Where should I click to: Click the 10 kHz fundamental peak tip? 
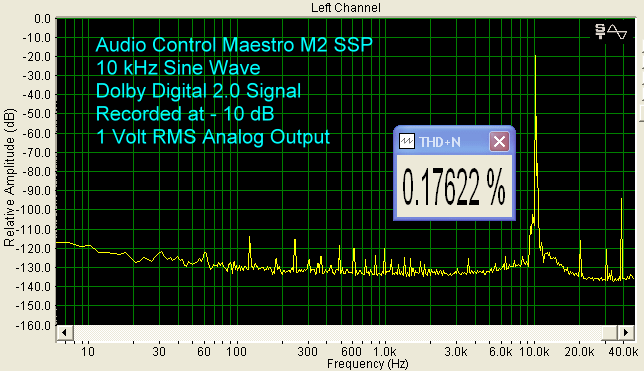(535, 56)
